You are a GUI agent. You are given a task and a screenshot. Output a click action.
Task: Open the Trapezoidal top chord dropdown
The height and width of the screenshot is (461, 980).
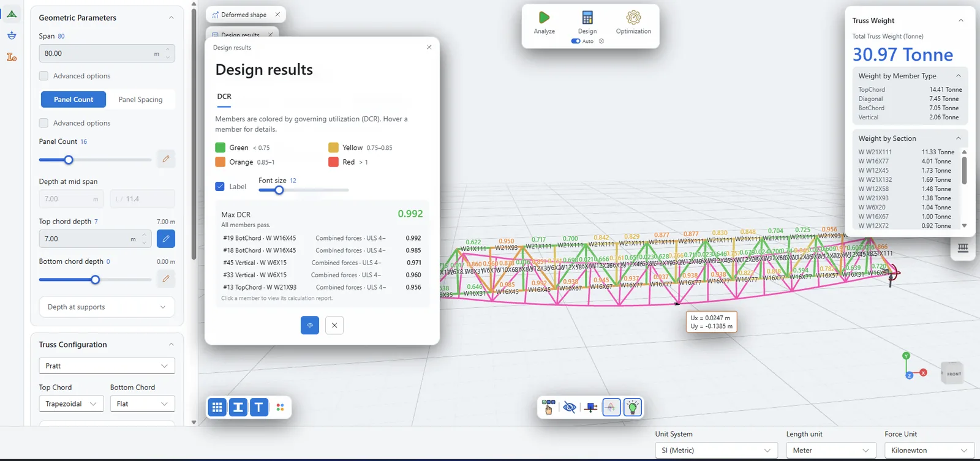click(71, 404)
